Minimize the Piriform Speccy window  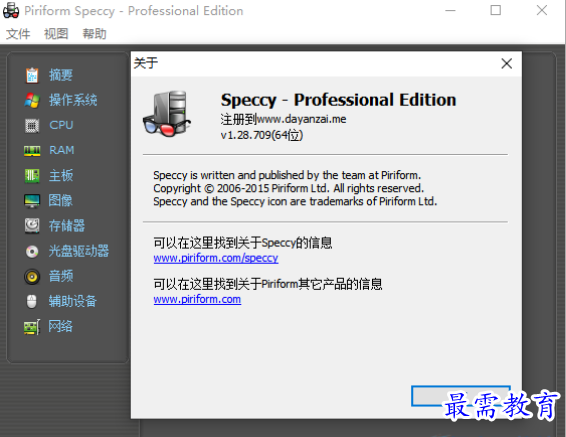(x=450, y=10)
